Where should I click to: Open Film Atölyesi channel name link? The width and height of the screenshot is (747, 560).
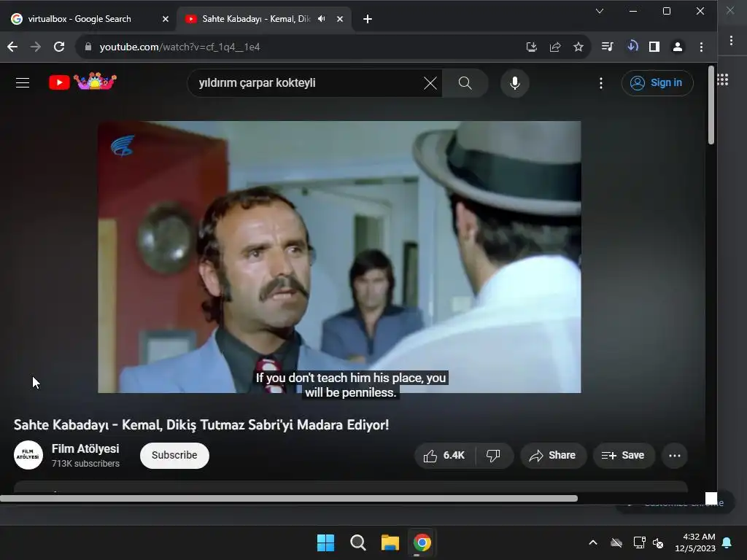85,448
